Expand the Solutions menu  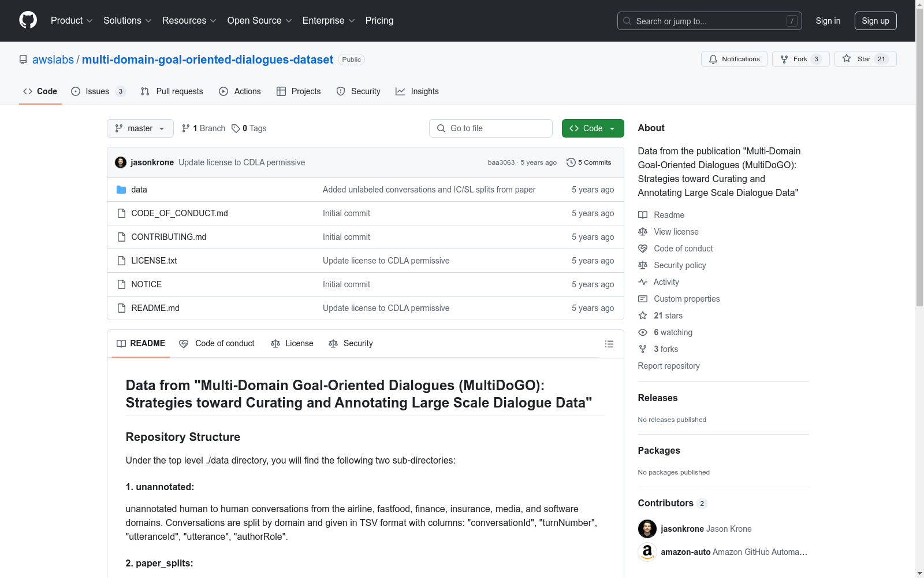[128, 21]
